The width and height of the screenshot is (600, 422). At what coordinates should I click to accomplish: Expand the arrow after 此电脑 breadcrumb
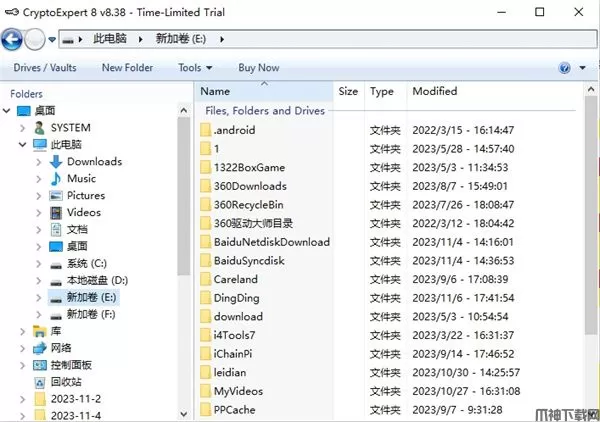tap(140, 39)
